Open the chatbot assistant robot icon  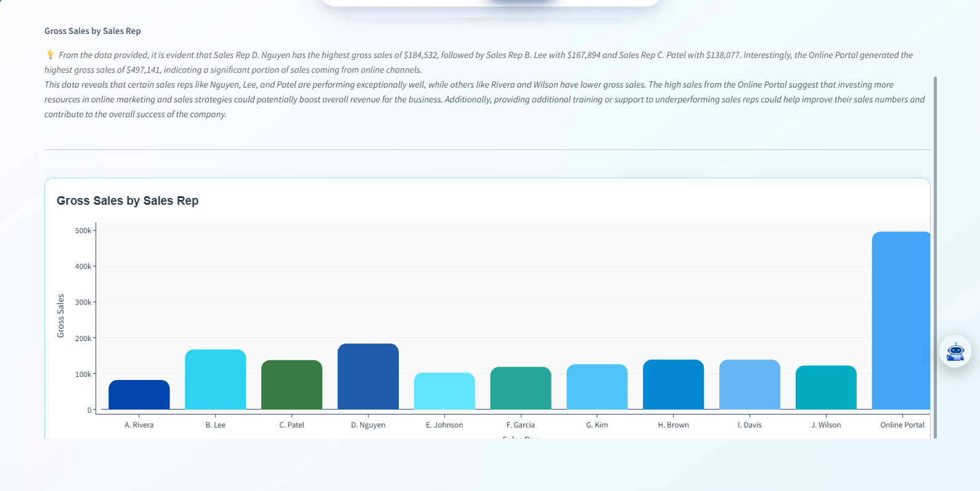point(955,352)
